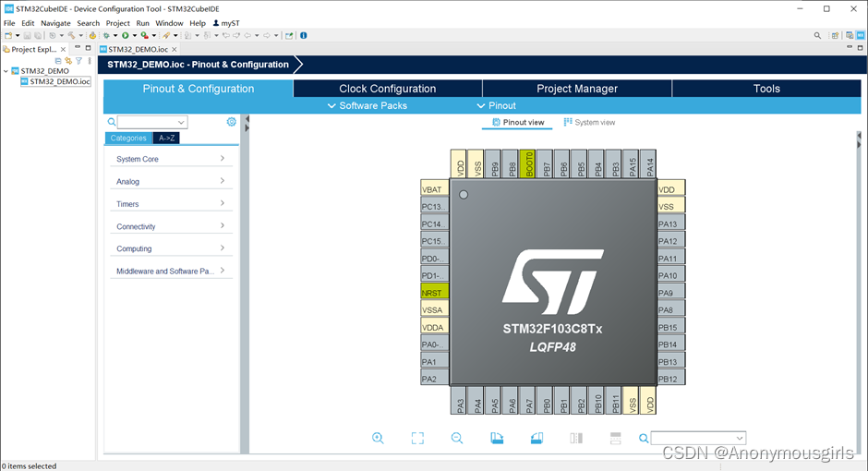Screen dimensions: 868x471
Task: Fit the chip to the view
Action: pyautogui.click(x=417, y=439)
